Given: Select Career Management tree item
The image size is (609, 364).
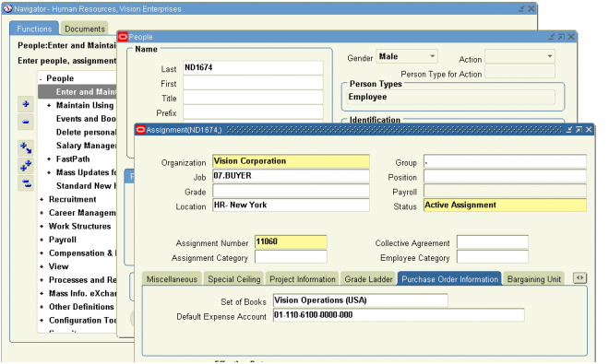Looking at the screenshot, I should [82, 213].
